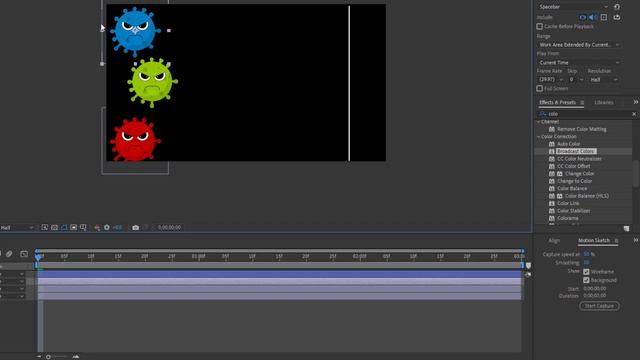Click the Smoothing value in Motion Sketch

tap(586, 262)
